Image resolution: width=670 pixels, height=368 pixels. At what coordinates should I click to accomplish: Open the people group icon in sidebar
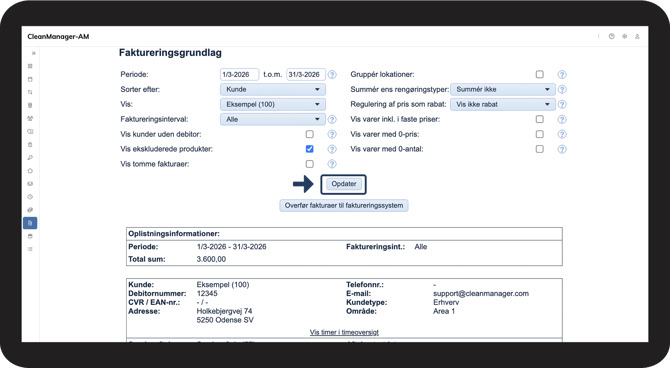pos(30,118)
